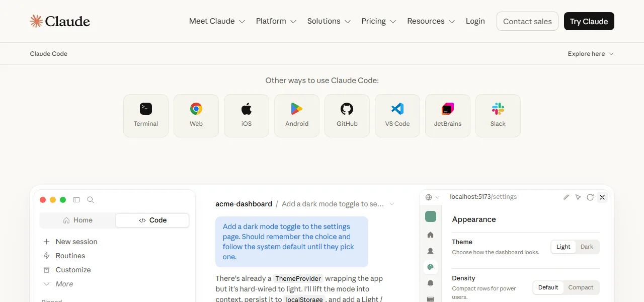Switch to the Code tab in app mockup
Viewport: 644px width, 302px height.
click(x=152, y=220)
